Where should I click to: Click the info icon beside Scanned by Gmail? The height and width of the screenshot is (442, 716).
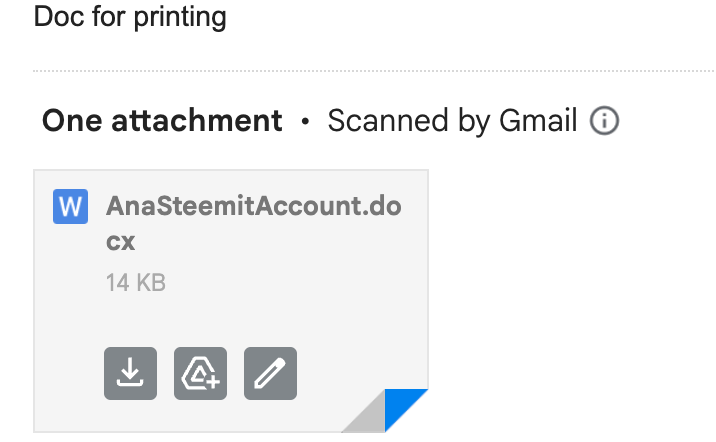click(604, 121)
